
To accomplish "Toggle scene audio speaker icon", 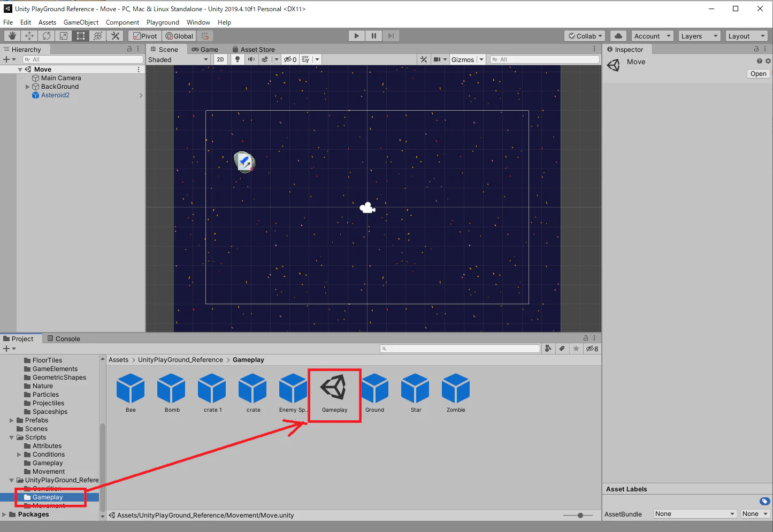I will click(251, 59).
